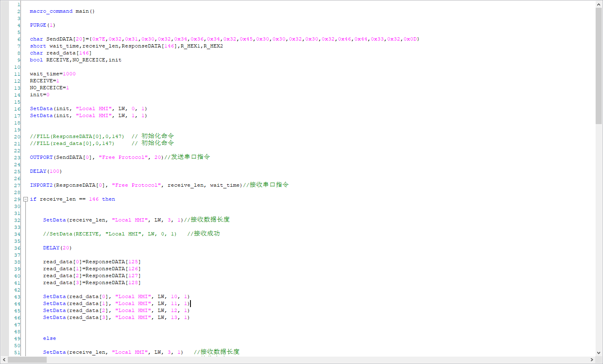Click the horizontal scrollbar thumb

pyautogui.click(x=27, y=360)
